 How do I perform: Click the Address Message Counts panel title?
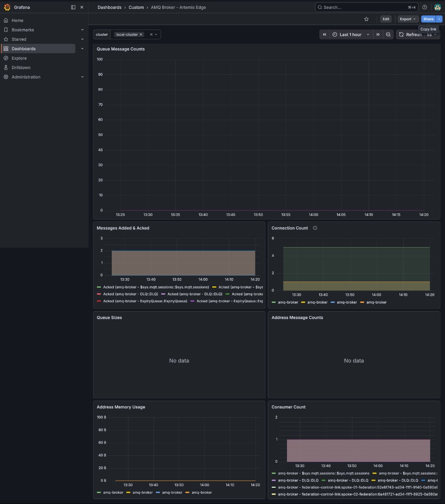(297, 317)
